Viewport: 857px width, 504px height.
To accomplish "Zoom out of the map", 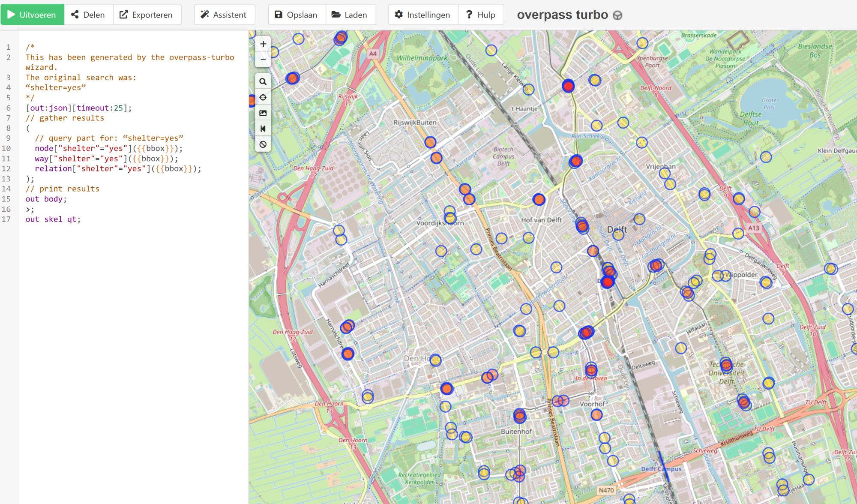I will 263,59.
